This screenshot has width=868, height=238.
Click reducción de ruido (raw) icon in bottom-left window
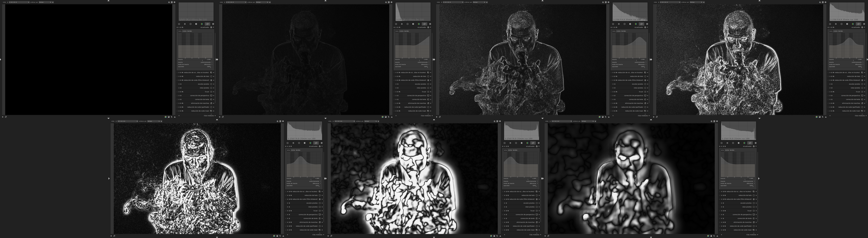pyautogui.click(x=320, y=230)
